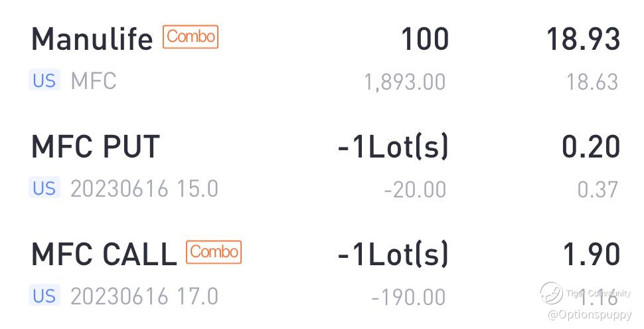Viewport: 644px width, 329px height.
Task: Click the US tag next to 20230616 15.0
Action: (x=44, y=188)
